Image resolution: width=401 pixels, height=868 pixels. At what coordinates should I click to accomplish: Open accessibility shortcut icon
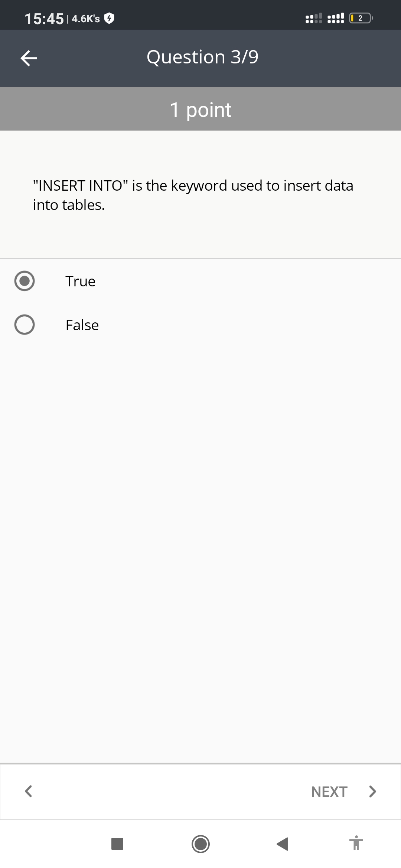tap(356, 843)
